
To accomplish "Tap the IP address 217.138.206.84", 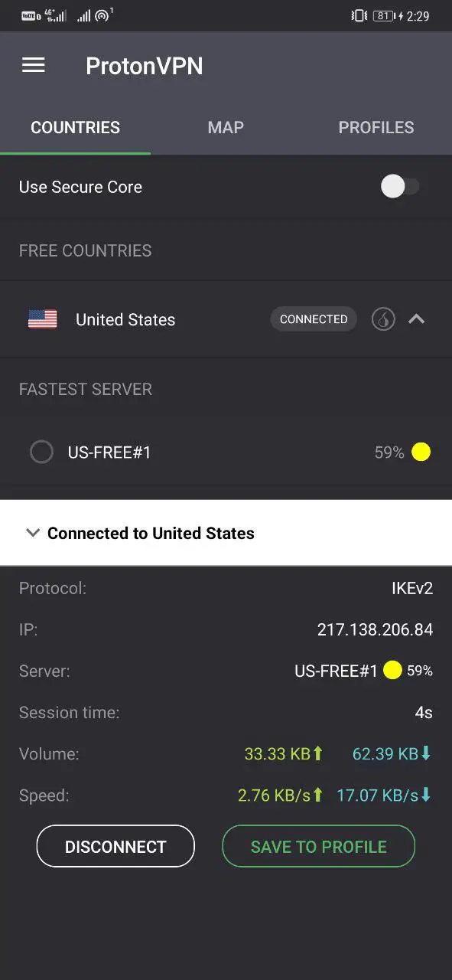I will (x=375, y=630).
